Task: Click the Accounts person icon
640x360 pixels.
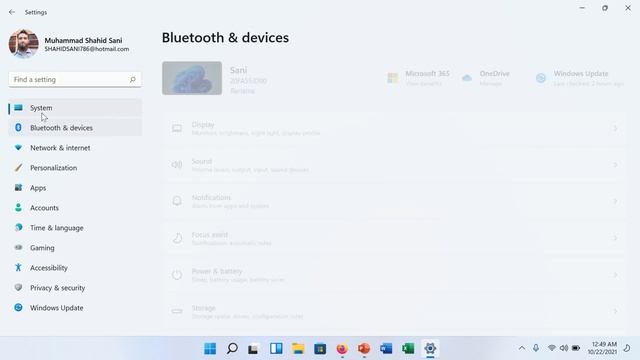Action: point(18,208)
